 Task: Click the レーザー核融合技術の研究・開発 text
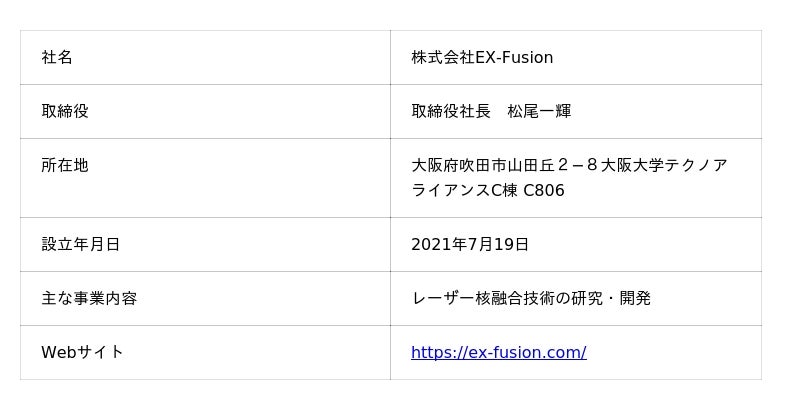[531, 298]
